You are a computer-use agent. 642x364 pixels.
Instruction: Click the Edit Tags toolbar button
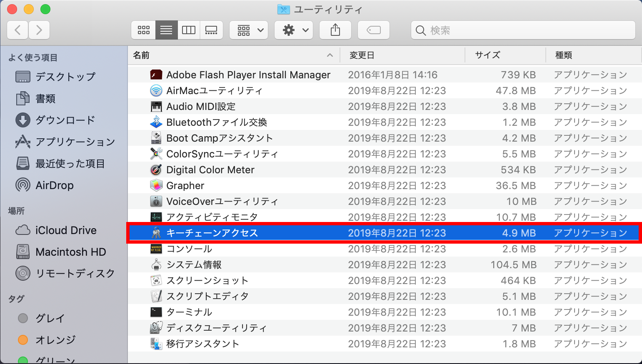click(374, 30)
